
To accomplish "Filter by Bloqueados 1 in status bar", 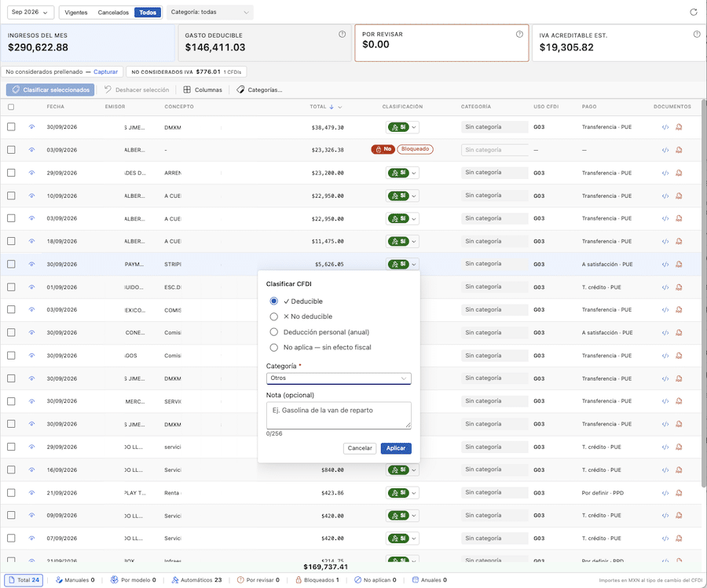I will tap(317, 580).
